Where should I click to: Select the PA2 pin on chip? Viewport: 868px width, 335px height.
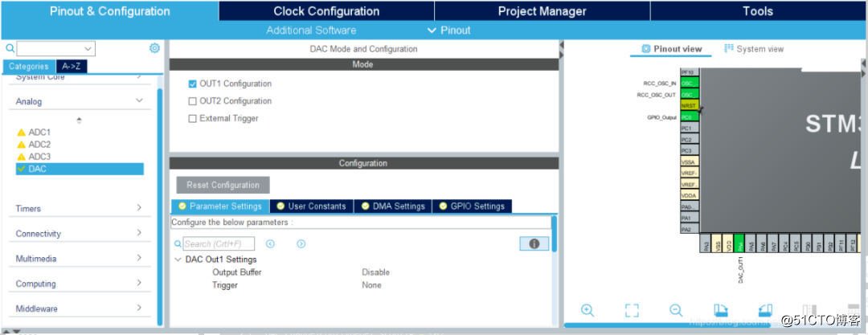tap(690, 229)
